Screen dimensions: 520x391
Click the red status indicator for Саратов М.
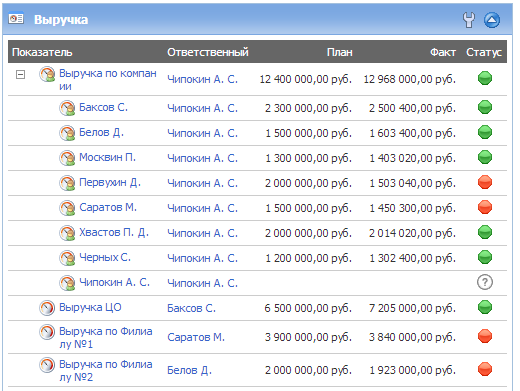click(x=485, y=207)
